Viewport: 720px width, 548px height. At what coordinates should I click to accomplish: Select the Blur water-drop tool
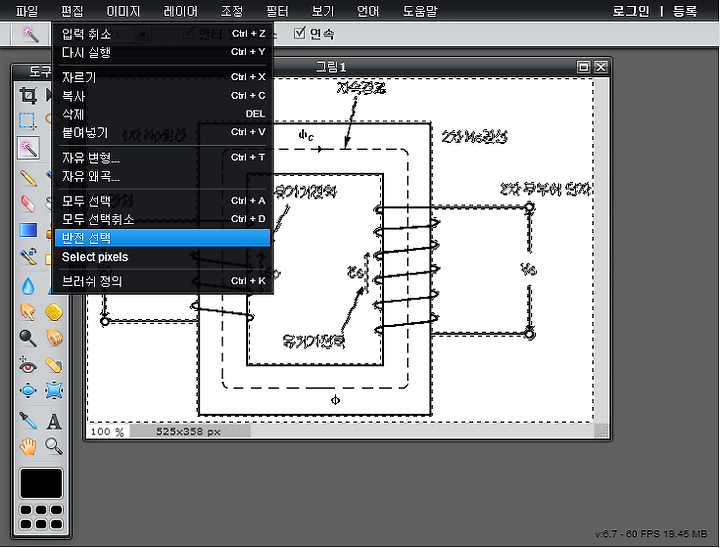click(x=28, y=286)
